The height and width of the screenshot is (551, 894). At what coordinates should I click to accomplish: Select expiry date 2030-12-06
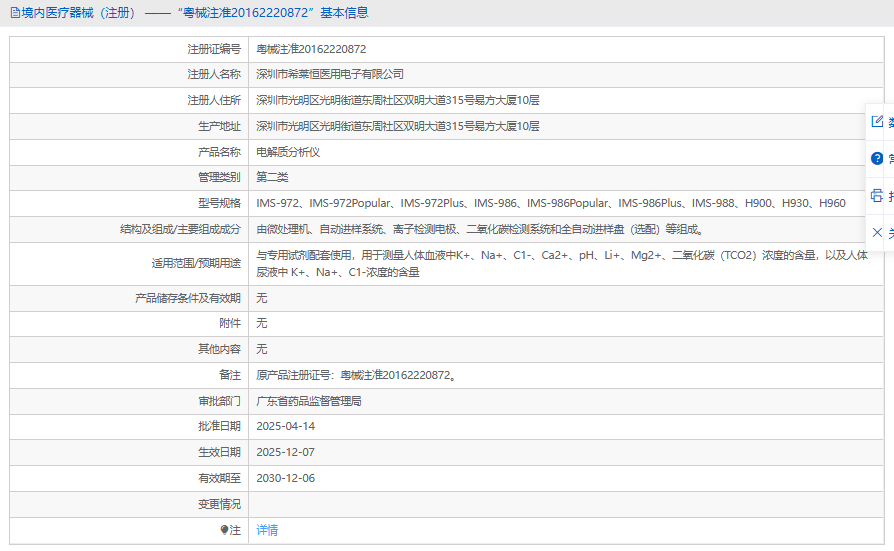(x=285, y=479)
